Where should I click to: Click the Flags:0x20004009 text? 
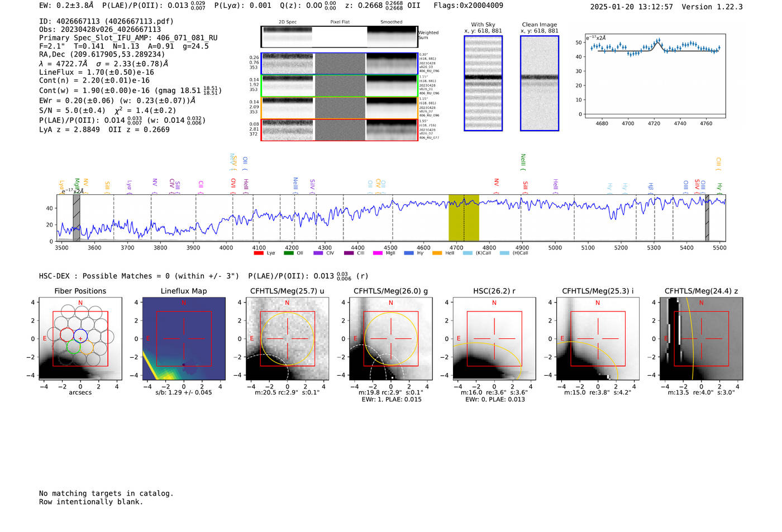coord(468,6)
